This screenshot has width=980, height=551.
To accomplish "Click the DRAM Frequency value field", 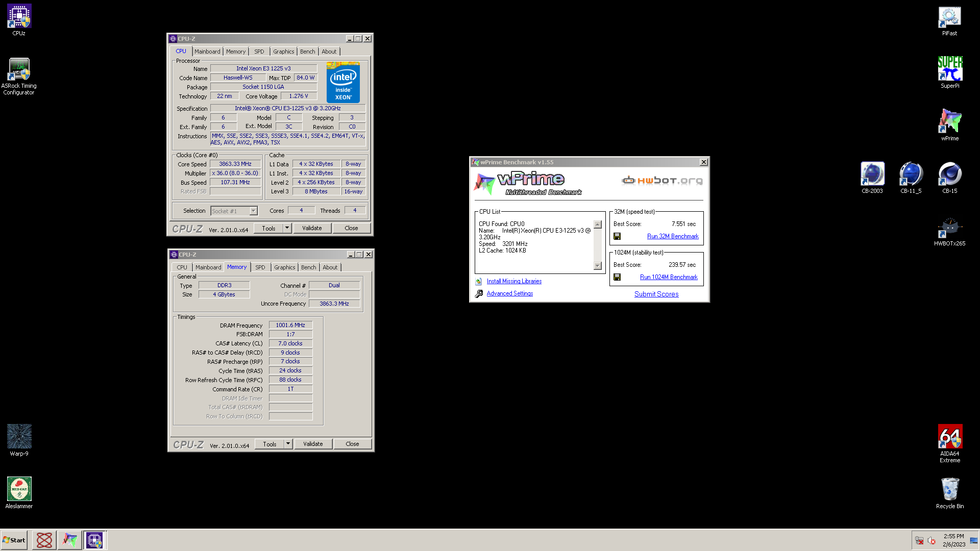I will click(290, 325).
